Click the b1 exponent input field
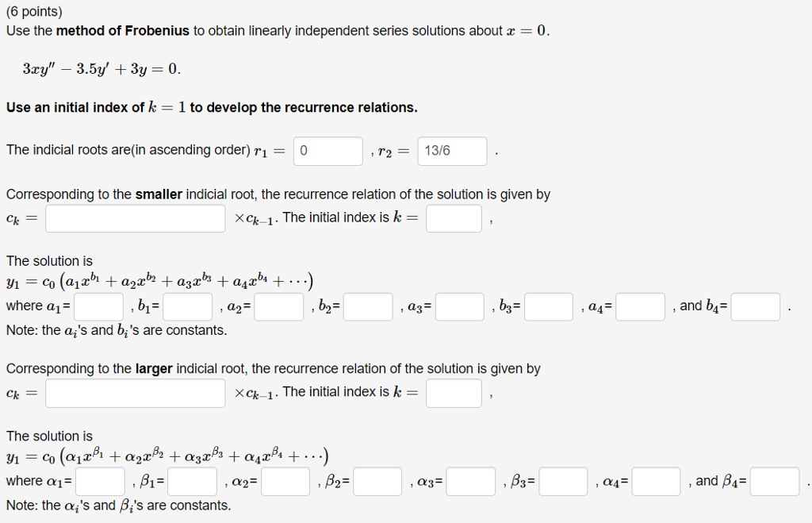The height and width of the screenshot is (523, 812). pos(187,306)
